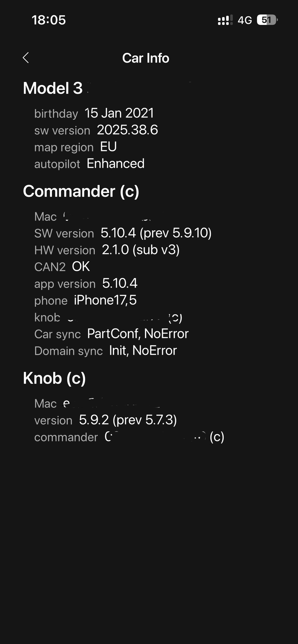Select the Commander (c) section heading
298x644 pixels.
81,191
